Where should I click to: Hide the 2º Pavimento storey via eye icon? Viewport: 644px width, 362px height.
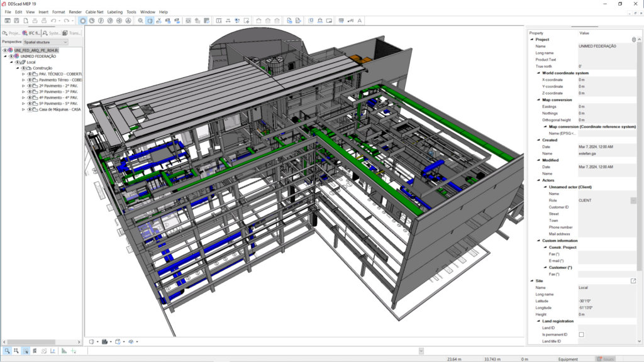[30, 86]
